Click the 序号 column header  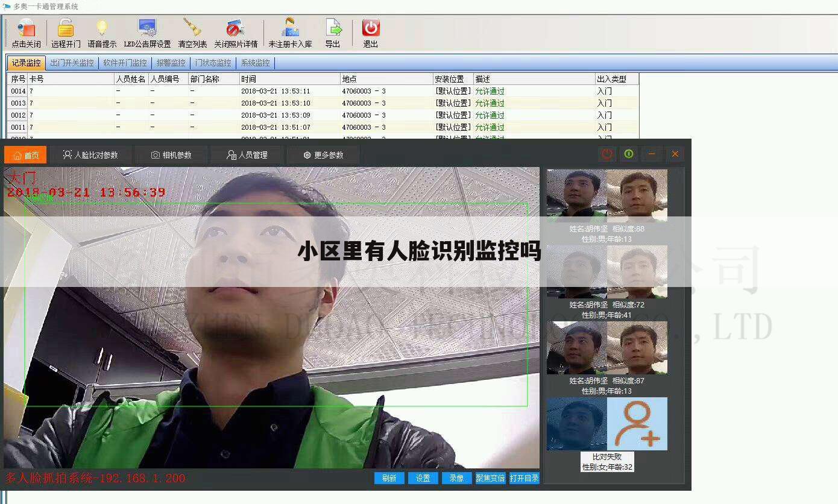(x=17, y=79)
